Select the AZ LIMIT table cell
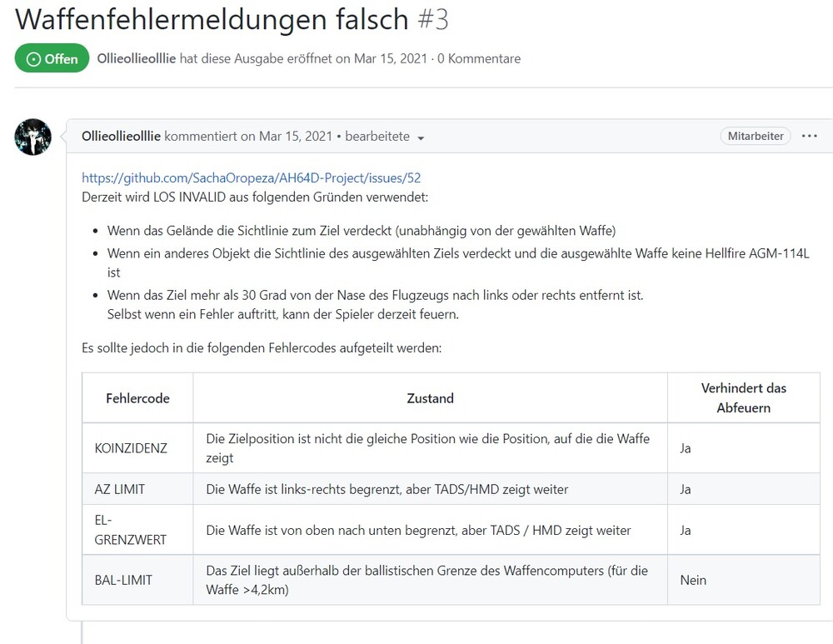This screenshot has height=644, width=833. [137, 489]
